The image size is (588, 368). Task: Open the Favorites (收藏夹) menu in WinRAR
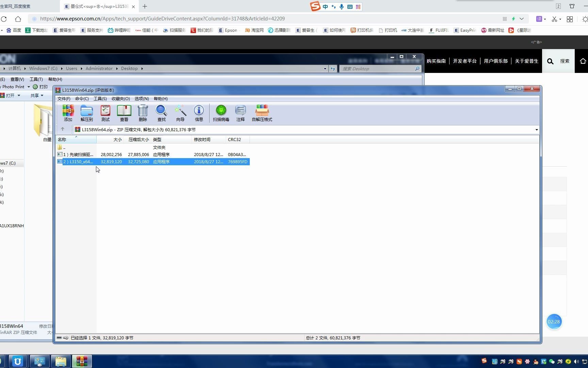(121, 99)
